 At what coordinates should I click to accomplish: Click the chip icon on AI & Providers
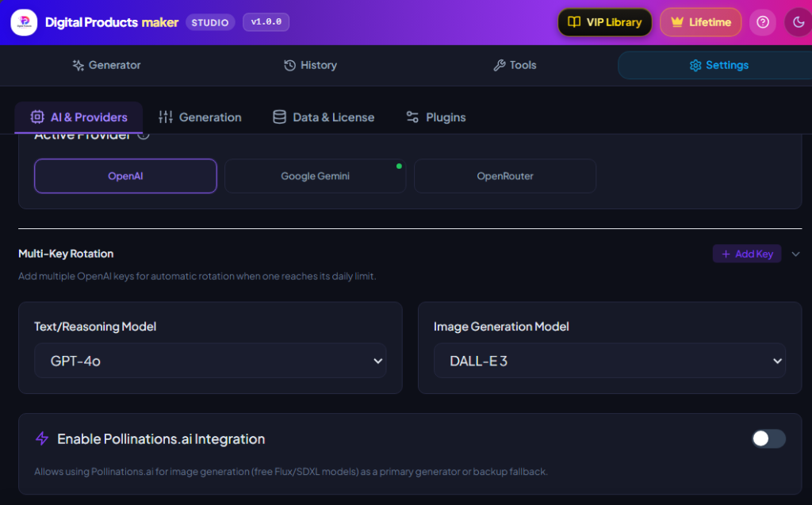[x=37, y=117]
